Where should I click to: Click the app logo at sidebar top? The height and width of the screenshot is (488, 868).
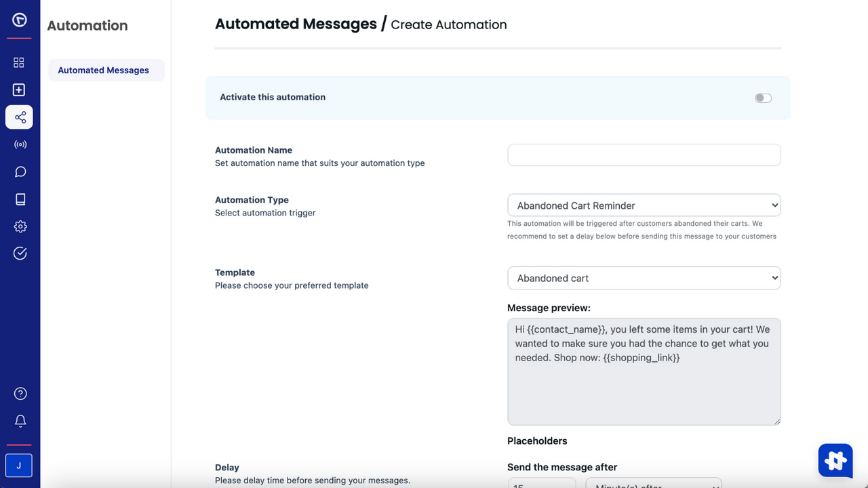tap(19, 20)
